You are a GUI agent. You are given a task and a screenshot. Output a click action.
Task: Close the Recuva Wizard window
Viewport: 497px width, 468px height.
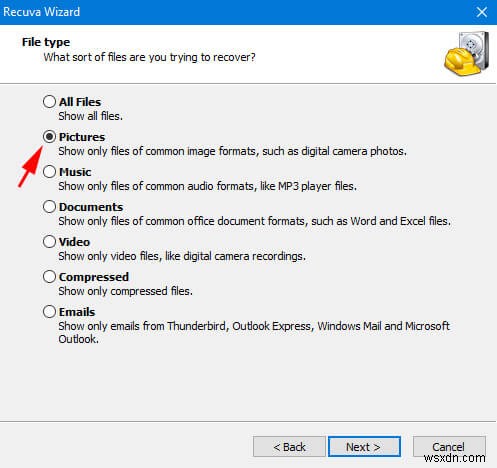click(482, 12)
